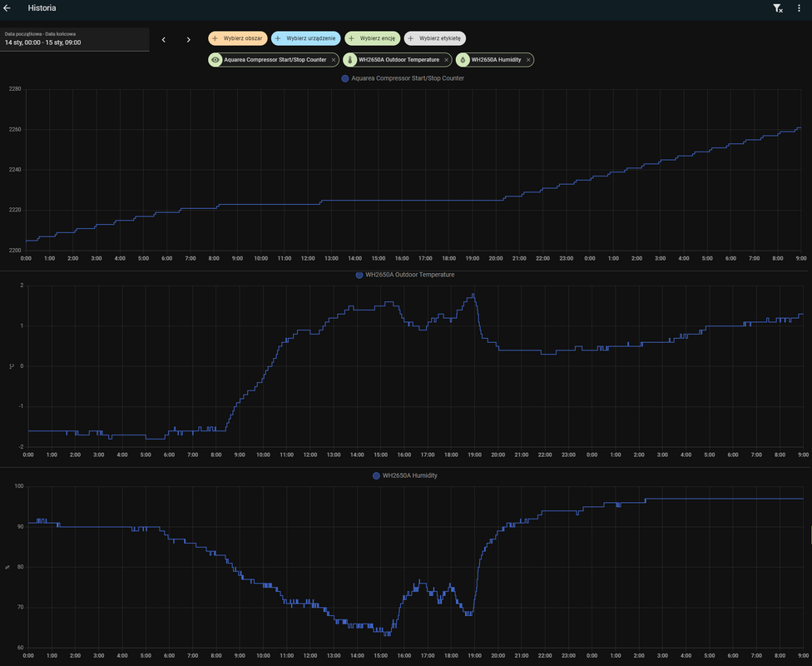Open the start and end date picker
Image resolution: width=812 pixels, height=666 pixels.
tap(75, 38)
